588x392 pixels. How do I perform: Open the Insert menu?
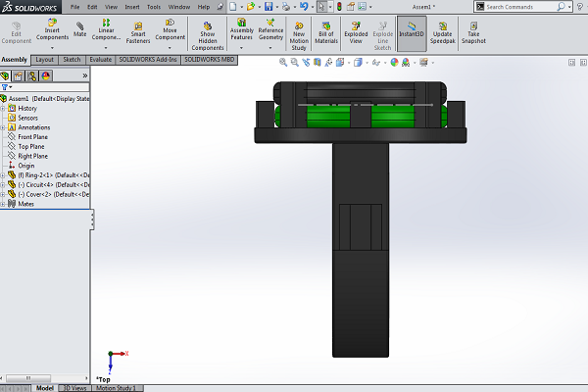click(132, 7)
